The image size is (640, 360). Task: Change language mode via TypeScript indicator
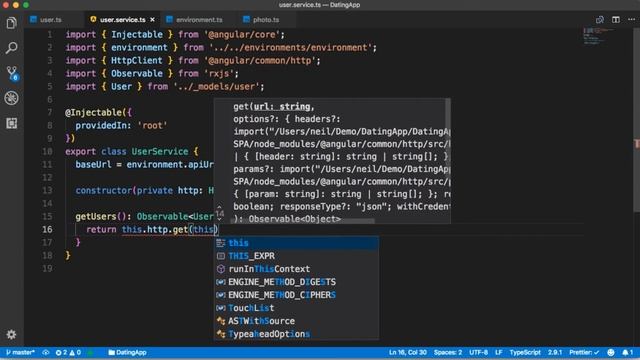tap(525, 352)
